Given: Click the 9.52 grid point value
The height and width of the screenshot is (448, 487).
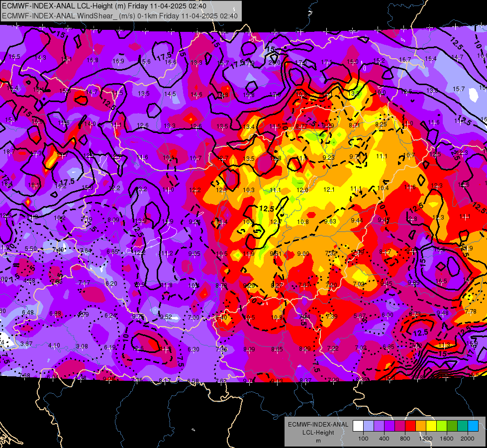Looking at the screenshot, I should point(166,317).
